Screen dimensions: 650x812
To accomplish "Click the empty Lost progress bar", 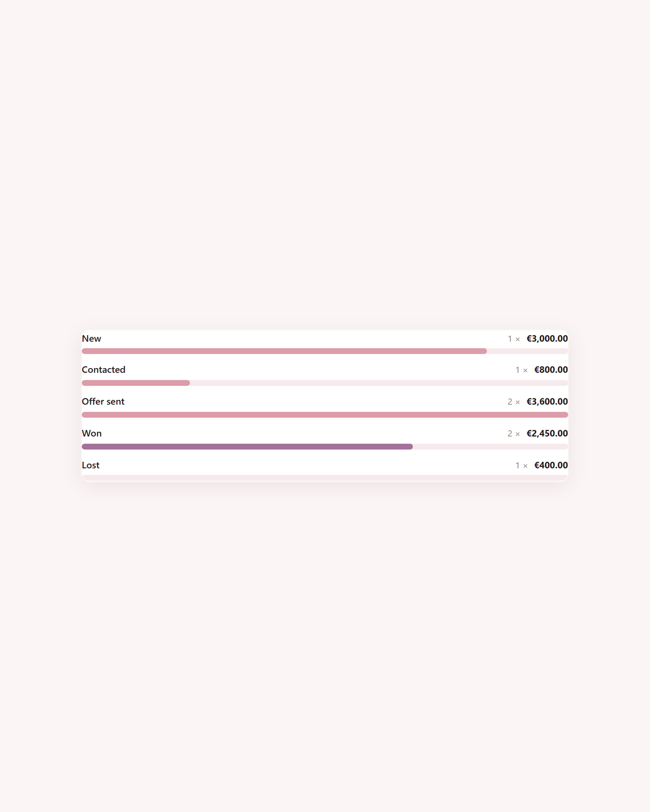I will click(x=325, y=478).
